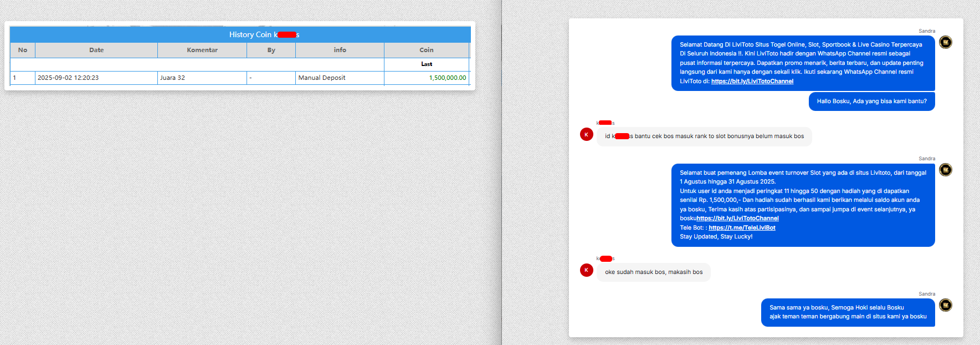
Task: Click Sandra's name label above the welcome message
Action: pyautogui.click(x=927, y=31)
